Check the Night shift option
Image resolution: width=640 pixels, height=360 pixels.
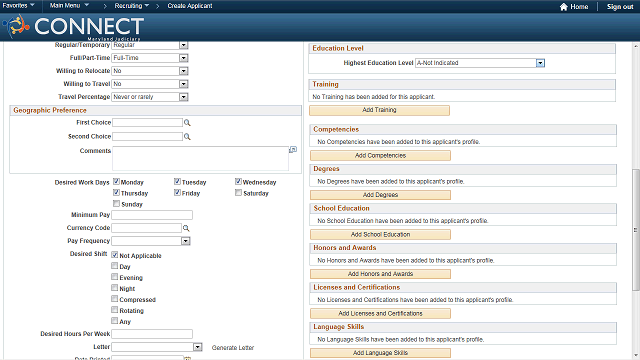click(x=115, y=288)
